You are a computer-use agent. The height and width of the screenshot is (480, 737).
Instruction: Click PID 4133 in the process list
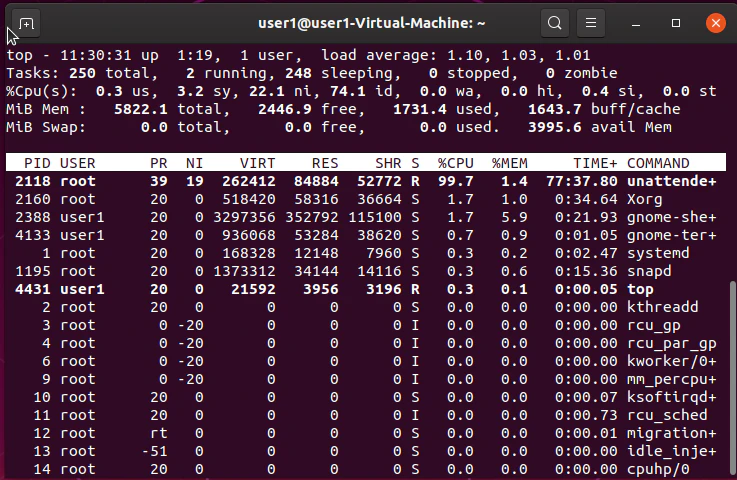[32, 235]
